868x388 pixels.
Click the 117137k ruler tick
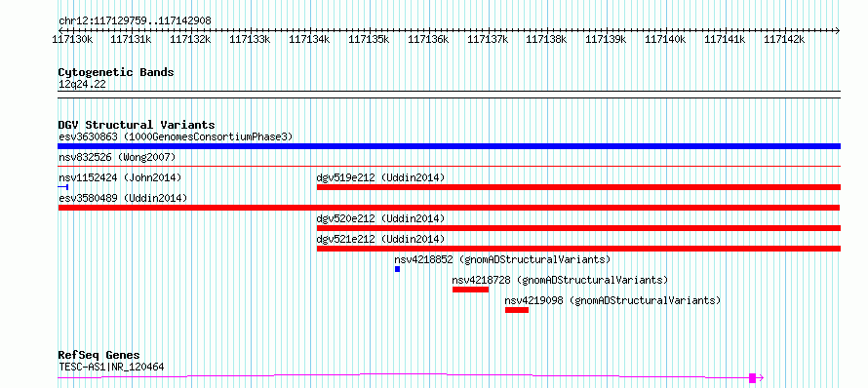489,39
